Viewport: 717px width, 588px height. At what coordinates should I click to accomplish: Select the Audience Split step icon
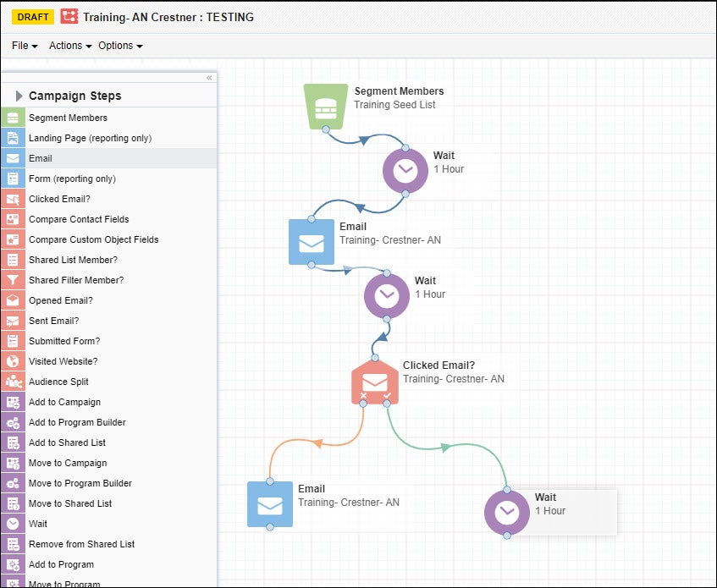click(x=13, y=382)
